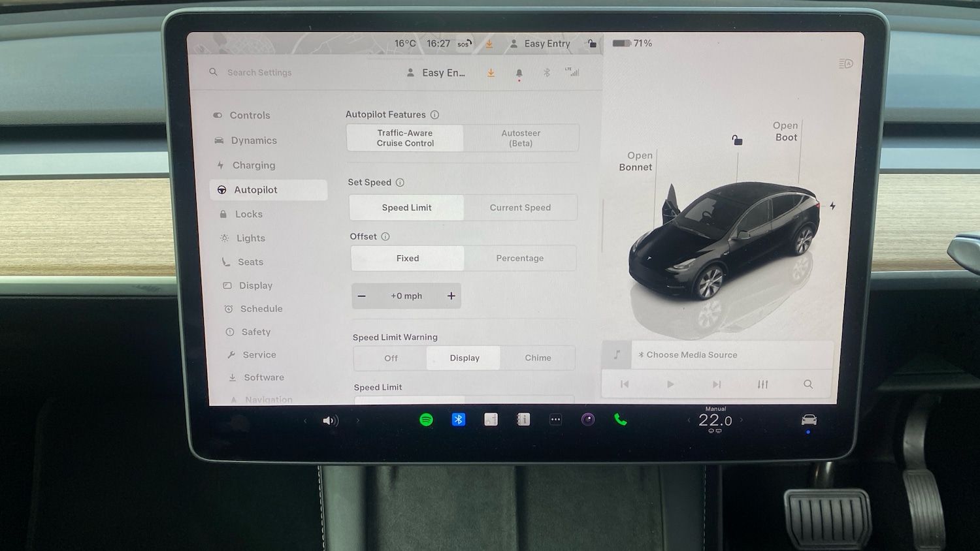Open the audio equalizer settings icon

[762, 385]
